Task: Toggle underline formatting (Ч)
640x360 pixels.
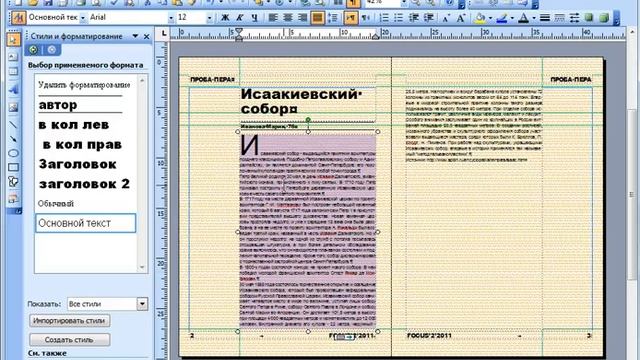Action: (255, 18)
